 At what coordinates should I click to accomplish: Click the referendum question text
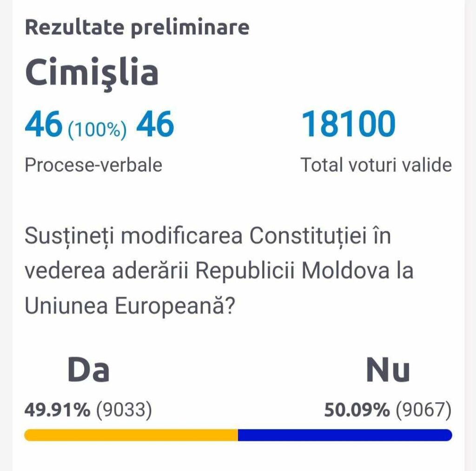pyautogui.click(x=219, y=271)
